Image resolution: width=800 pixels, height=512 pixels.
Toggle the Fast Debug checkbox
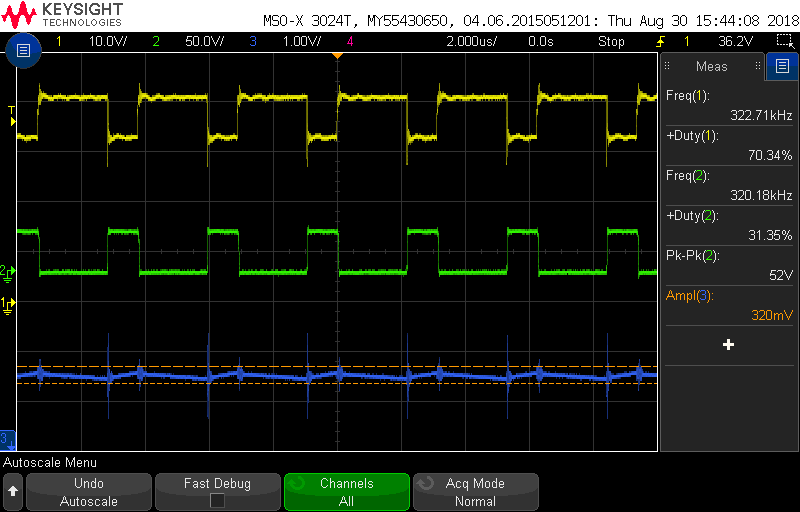coord(217,500)
